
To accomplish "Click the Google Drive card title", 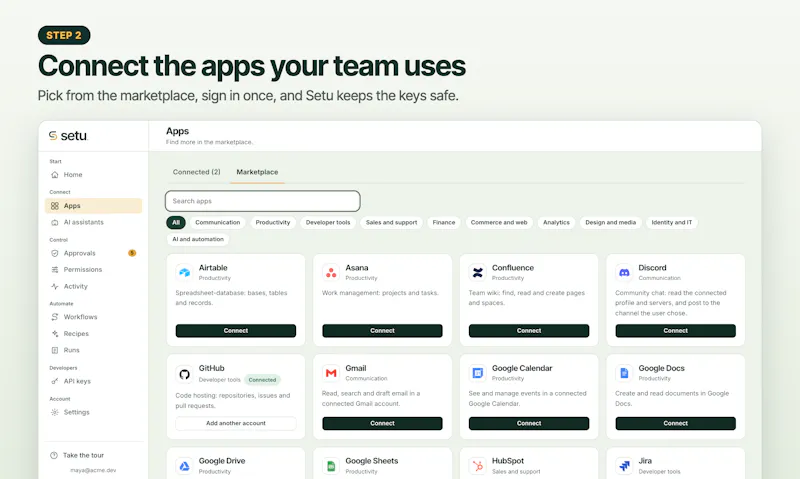I will pyautogui.click(x=222, y=461).
